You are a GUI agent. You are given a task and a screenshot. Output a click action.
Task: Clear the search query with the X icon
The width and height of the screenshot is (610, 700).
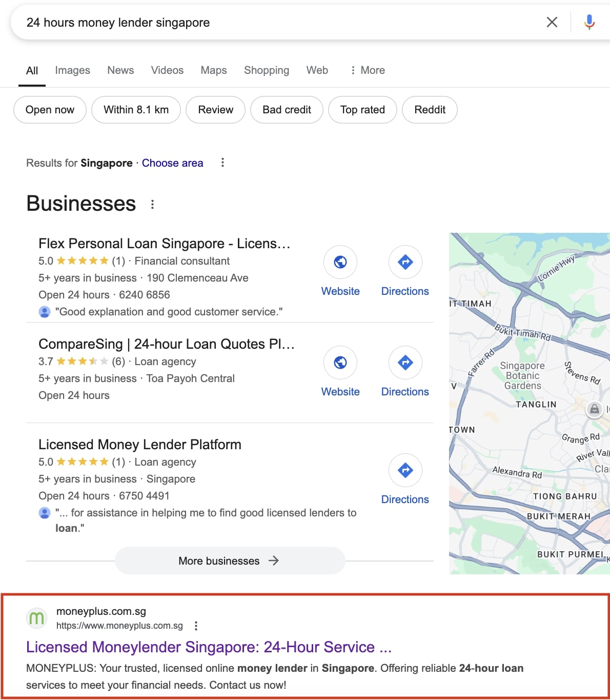tap(552, 22)
